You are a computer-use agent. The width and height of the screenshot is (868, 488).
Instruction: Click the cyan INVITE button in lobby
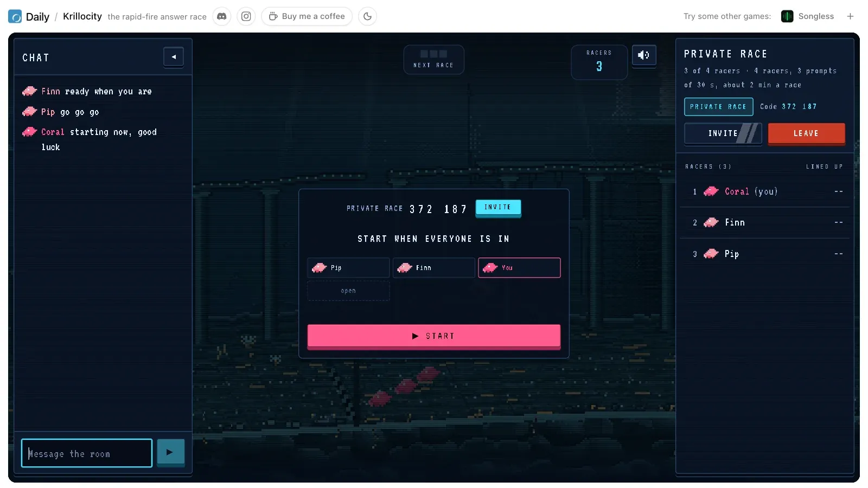(498, 207)
